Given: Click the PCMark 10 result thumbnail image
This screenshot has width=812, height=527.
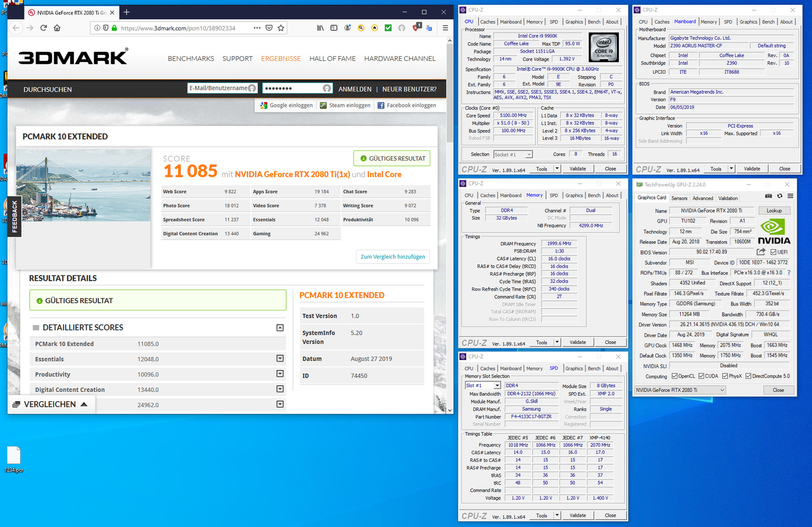Looking at the screenshot, I should [x=83, y=185].
